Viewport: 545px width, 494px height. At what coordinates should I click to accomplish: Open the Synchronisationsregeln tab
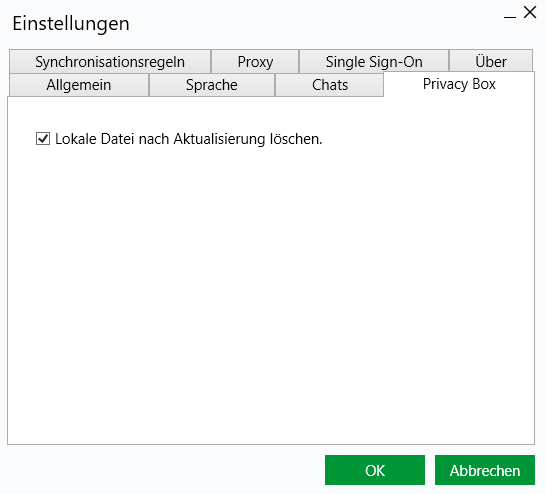[110, 62]
